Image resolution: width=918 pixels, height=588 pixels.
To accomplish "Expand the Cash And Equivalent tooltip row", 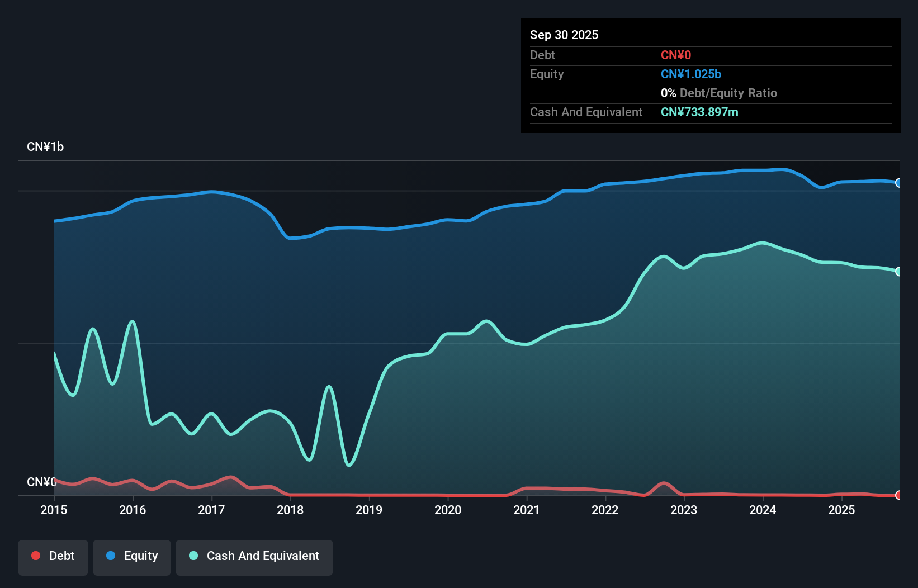I will pos(585,112).
